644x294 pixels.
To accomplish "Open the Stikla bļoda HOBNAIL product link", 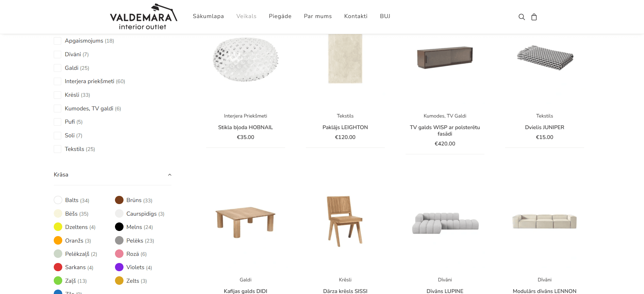I will coord(245,127).
